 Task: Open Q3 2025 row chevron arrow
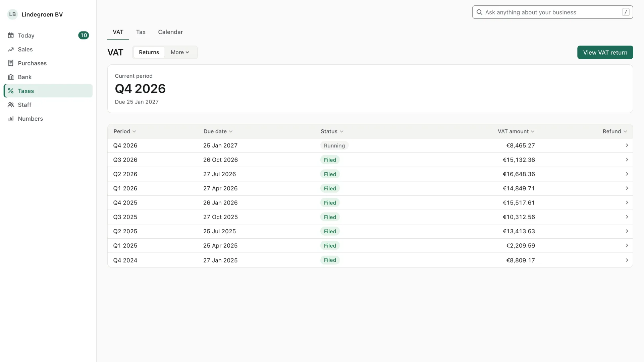click(627, 217)
